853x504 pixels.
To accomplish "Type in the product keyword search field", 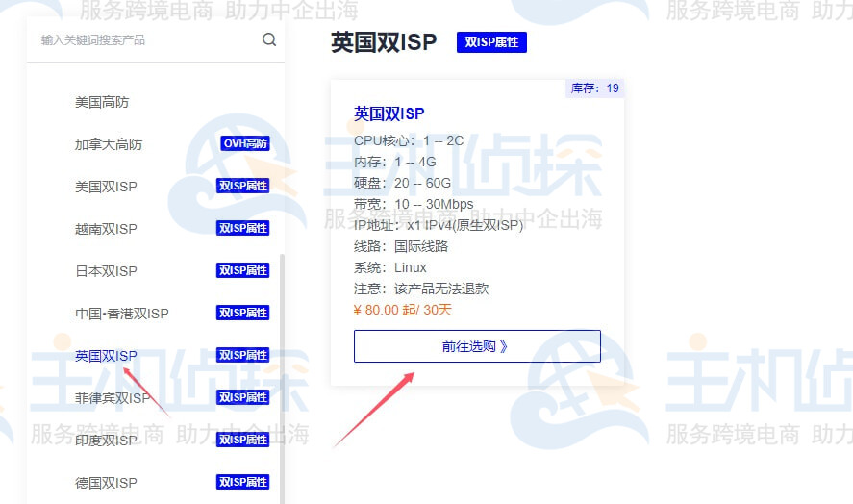I will coord(144,40).
